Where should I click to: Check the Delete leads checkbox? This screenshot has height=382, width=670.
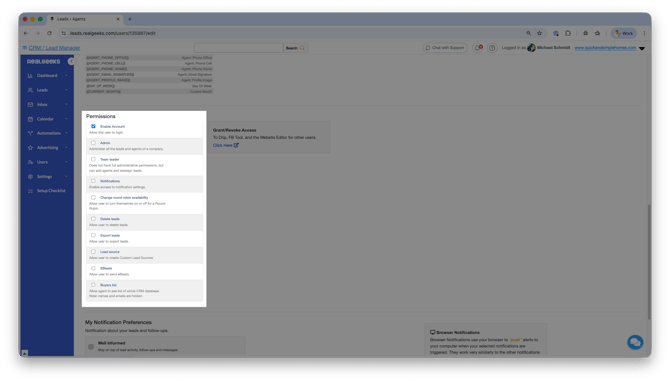click(93, 219)
